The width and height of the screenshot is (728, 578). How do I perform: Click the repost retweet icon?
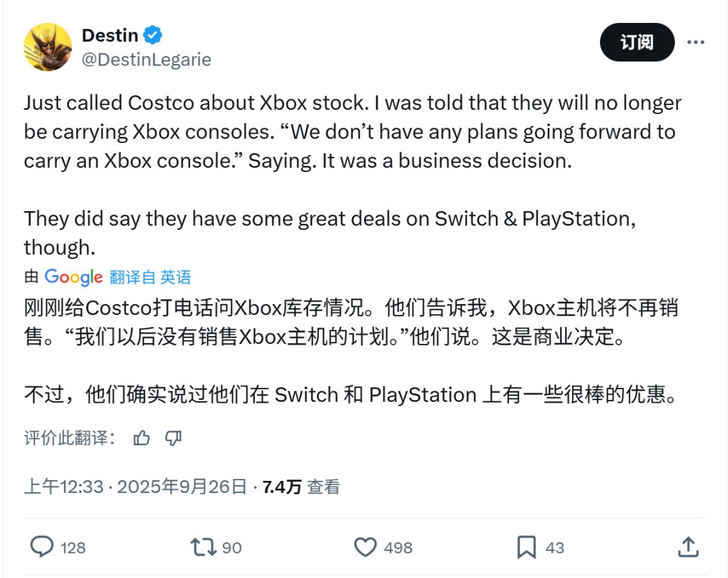[x=203, y=547]
